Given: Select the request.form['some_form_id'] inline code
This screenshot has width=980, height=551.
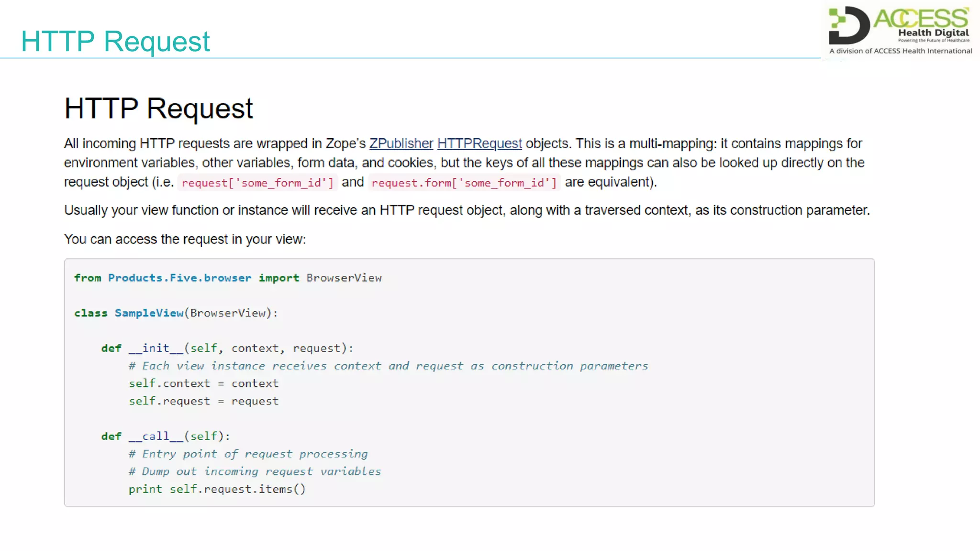Looking at the screenshot, I should coord(464,183).
